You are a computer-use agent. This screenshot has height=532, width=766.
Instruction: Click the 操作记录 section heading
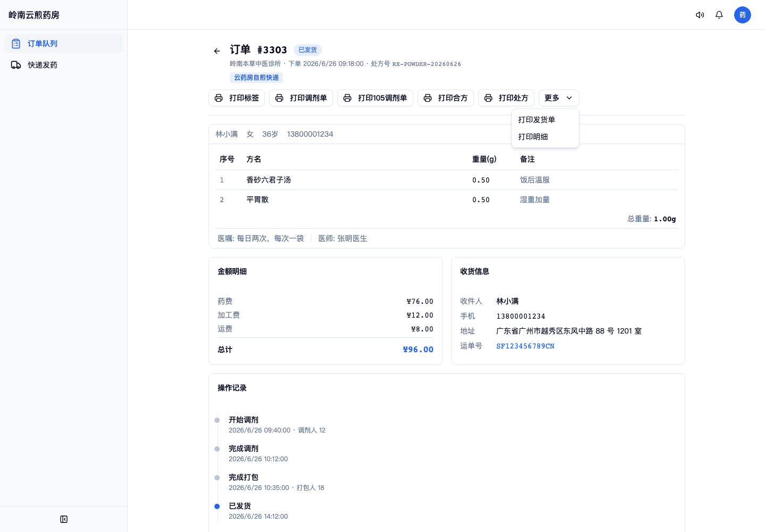[x=232, y=388]
